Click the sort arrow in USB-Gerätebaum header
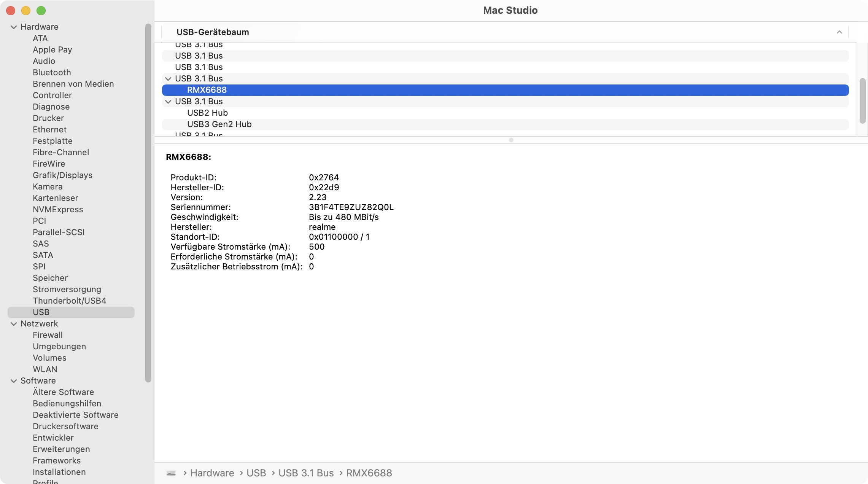Viewport: 868px width, 484px height. pos(839,32)
